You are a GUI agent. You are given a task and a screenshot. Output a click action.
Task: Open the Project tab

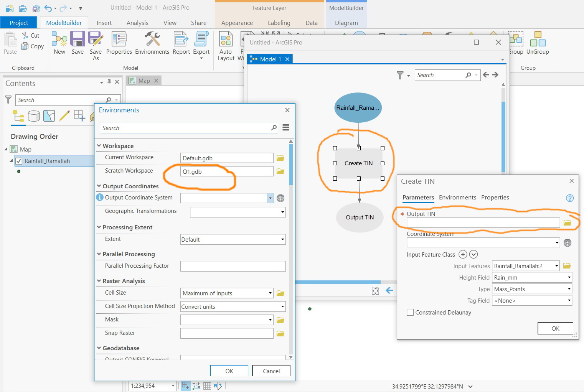pos(19,23)
